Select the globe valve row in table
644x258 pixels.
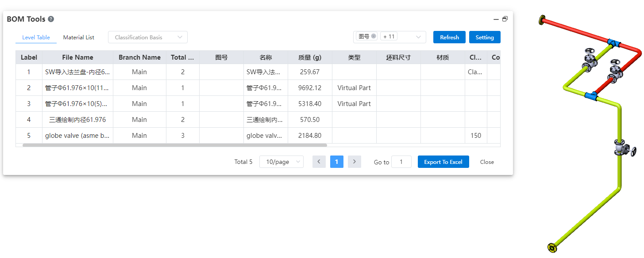[x=77, y=136]
